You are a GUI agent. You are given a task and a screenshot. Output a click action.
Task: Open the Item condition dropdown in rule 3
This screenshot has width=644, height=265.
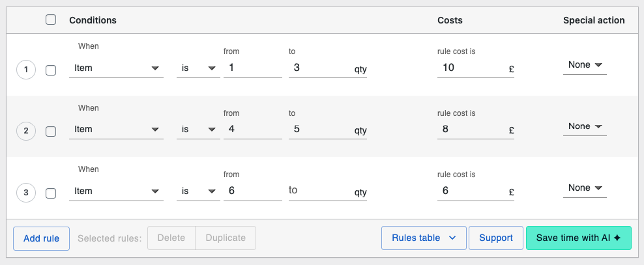[x=116, y=191]
